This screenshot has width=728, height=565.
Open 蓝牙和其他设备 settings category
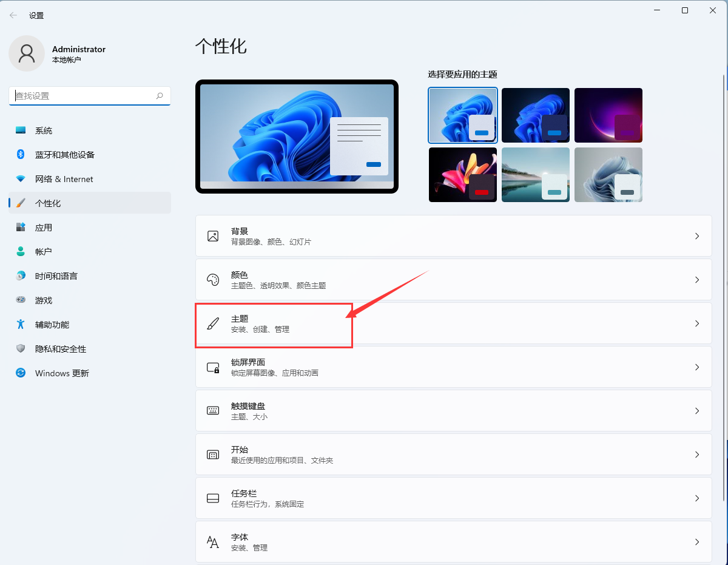[x=90, y=155]
